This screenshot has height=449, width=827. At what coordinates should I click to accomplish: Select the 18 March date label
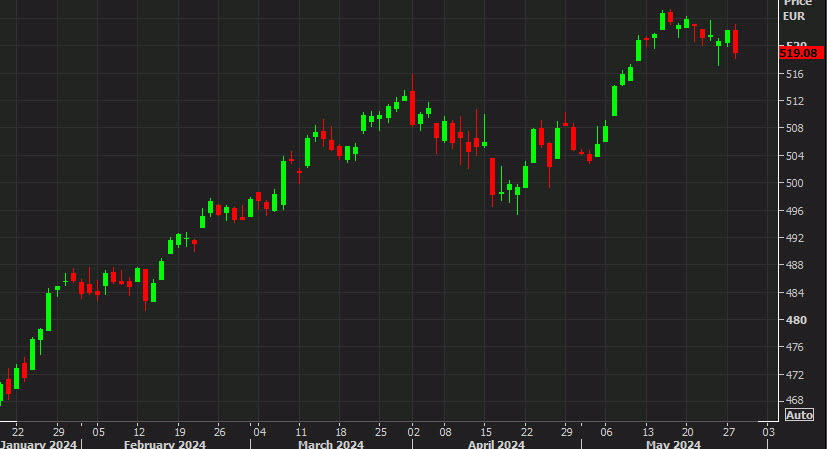point(341,432)
